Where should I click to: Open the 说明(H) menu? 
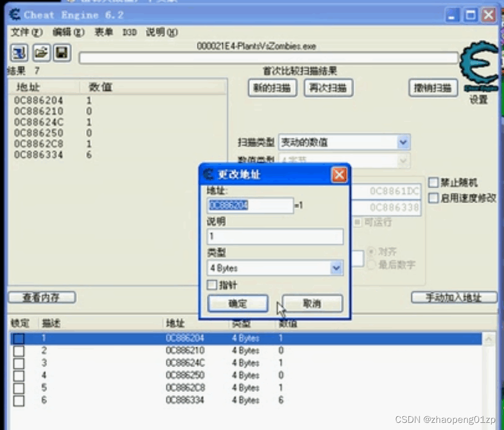pos(162,32)
